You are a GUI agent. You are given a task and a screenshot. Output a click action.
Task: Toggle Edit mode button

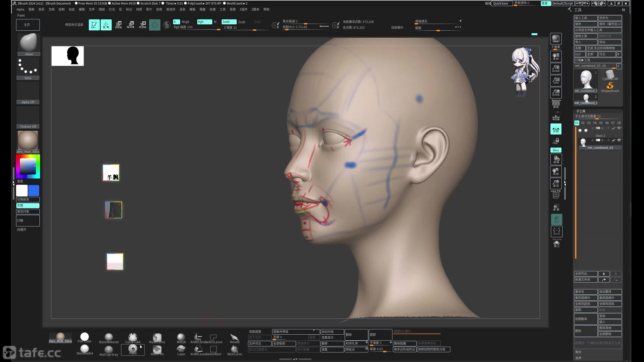point(94,25)
